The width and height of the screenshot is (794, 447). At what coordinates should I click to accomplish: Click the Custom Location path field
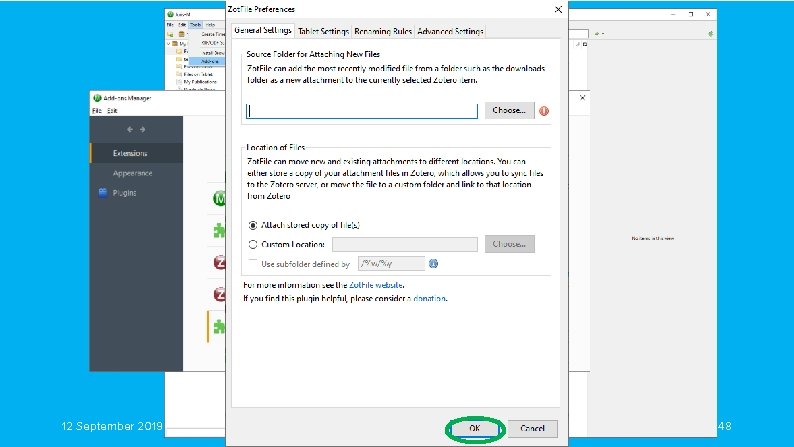tap(405, 245)
